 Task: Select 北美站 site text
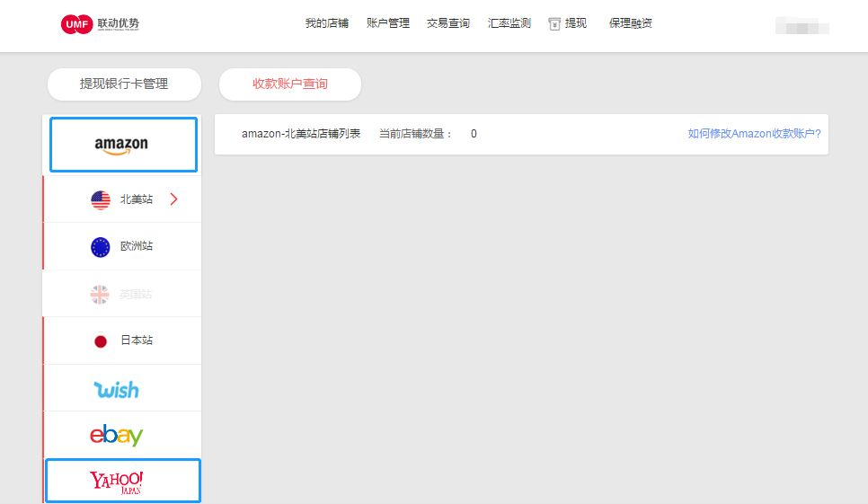[x=137, y=199]
